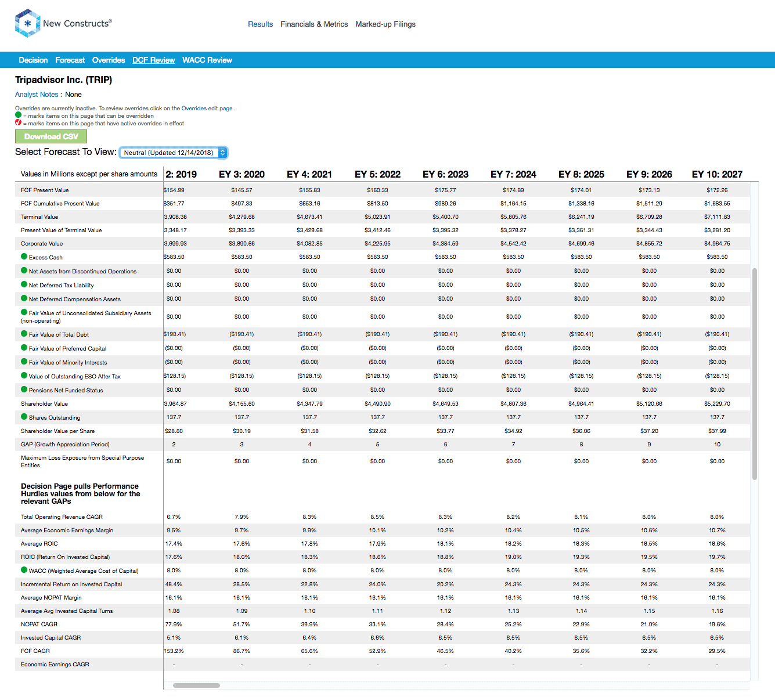Click override dot for Shares Outstanding
This screenshot has height=700, width=775.
coord(24,417)
